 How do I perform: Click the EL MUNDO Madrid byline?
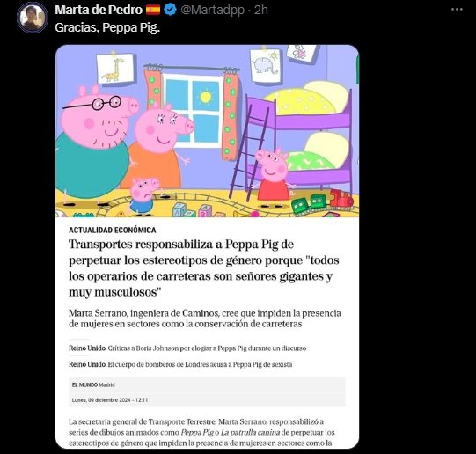point(93,384)
